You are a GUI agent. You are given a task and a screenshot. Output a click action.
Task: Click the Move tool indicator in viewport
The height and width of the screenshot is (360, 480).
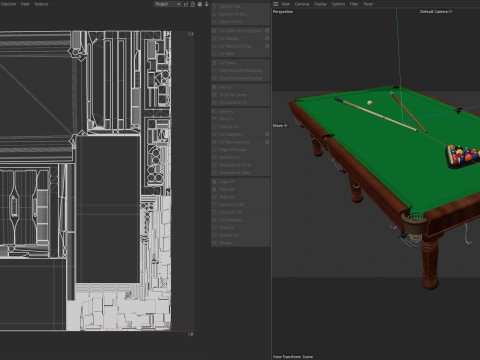[280, 125]
